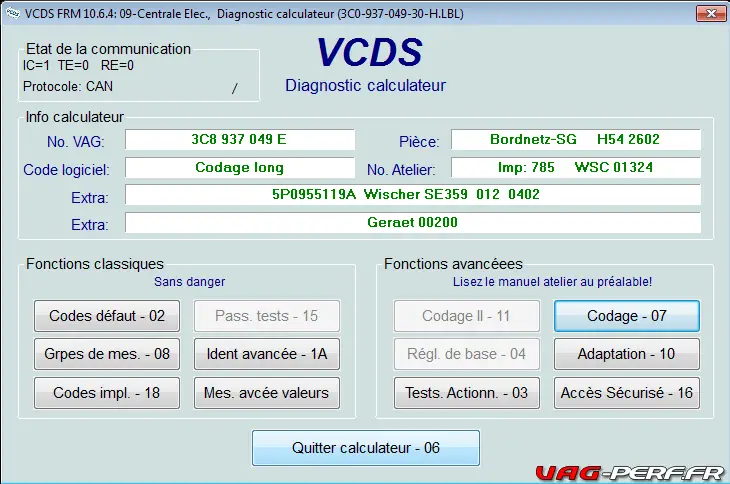
Task: Click 'Info calculateur' group label
Action: click(74, 117)
